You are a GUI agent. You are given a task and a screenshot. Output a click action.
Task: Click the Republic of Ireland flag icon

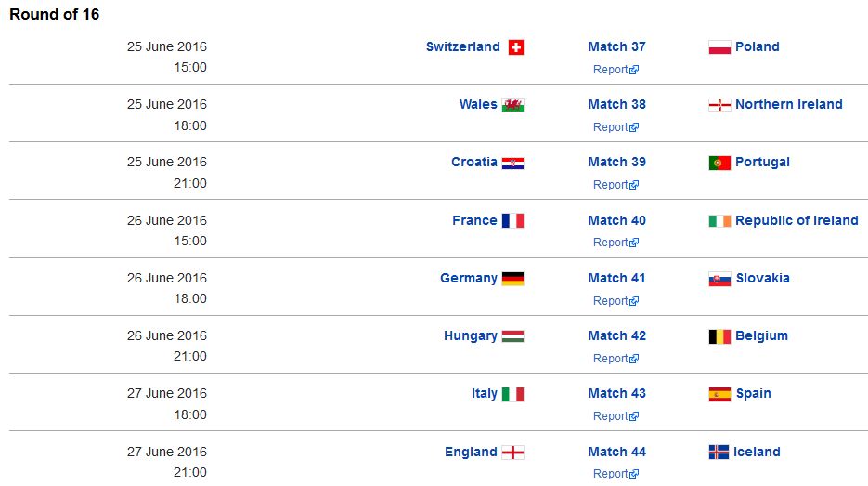[x=719, y=221]
